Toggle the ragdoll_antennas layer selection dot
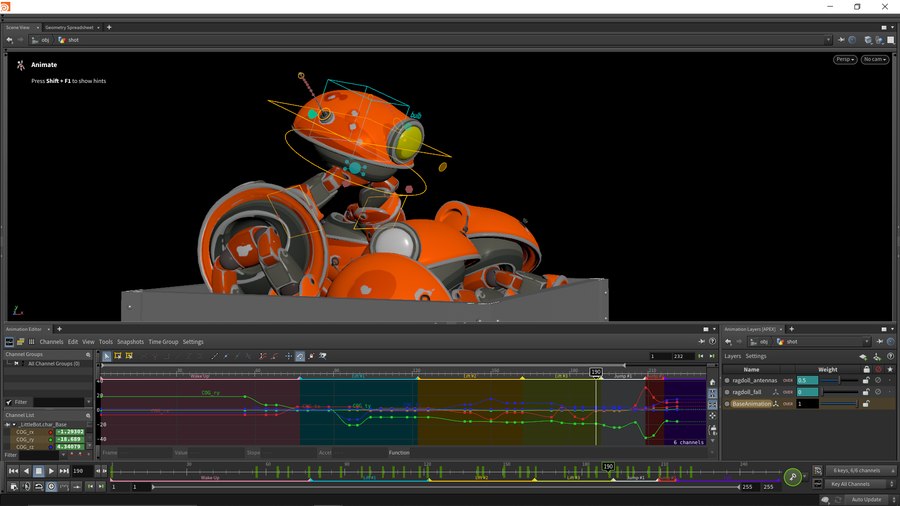The width and height of the screenshot is (900, 506). (727, 380)
